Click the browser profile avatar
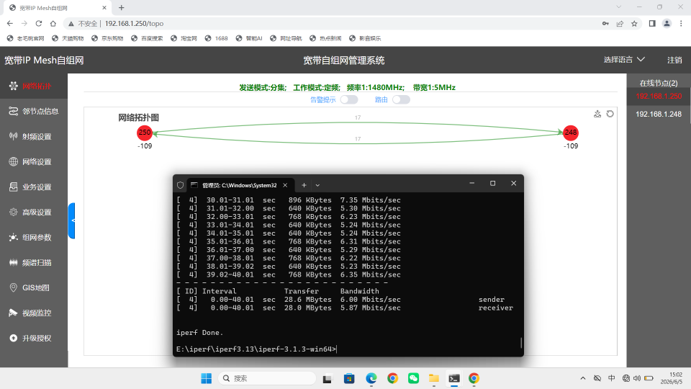 click(x=667, y=23)
